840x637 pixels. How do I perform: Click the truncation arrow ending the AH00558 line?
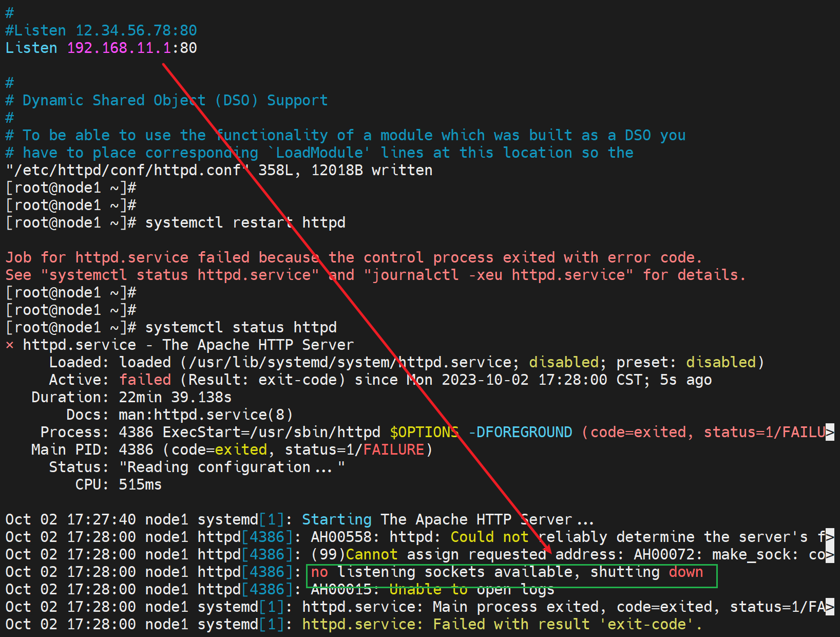click(x=830, y=537)
